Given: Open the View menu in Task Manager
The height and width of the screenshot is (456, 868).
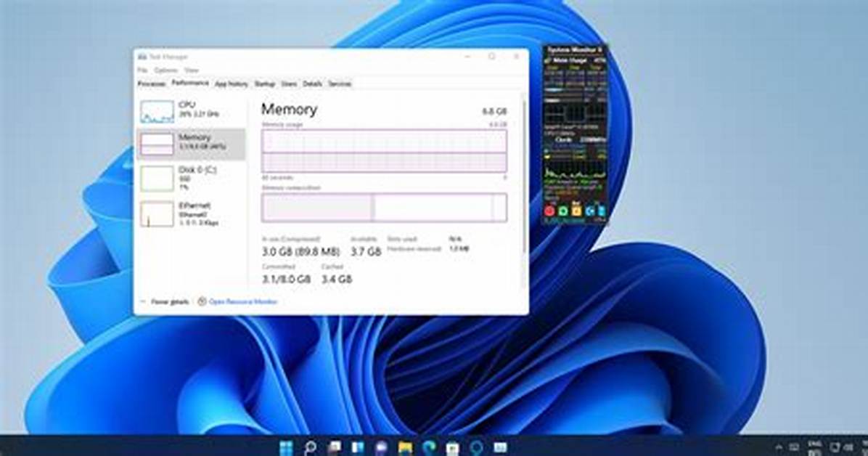Looking at the screenshot, I should (192, 70).
